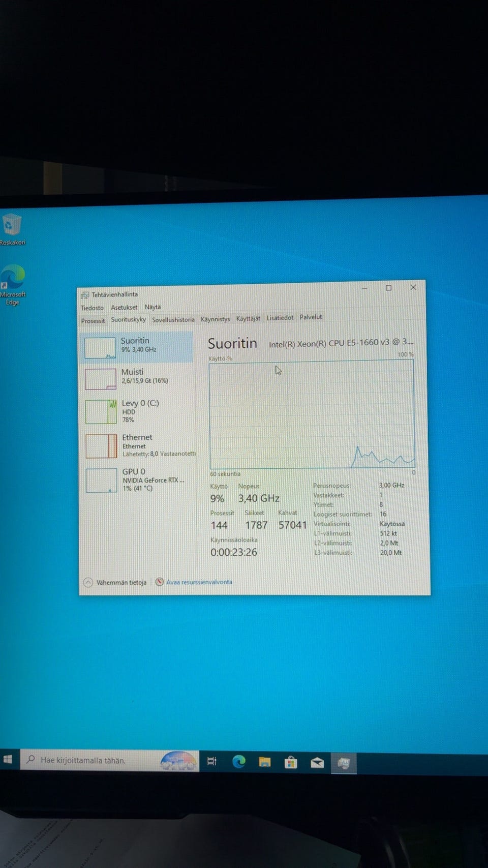488x868 pixels.
Task: Click the 144 processes value
Action: (x=219, y=526)
